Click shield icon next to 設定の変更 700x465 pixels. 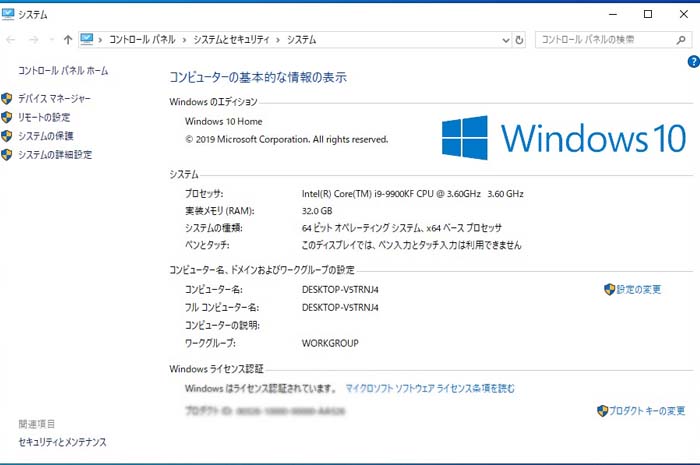(609, 290)
